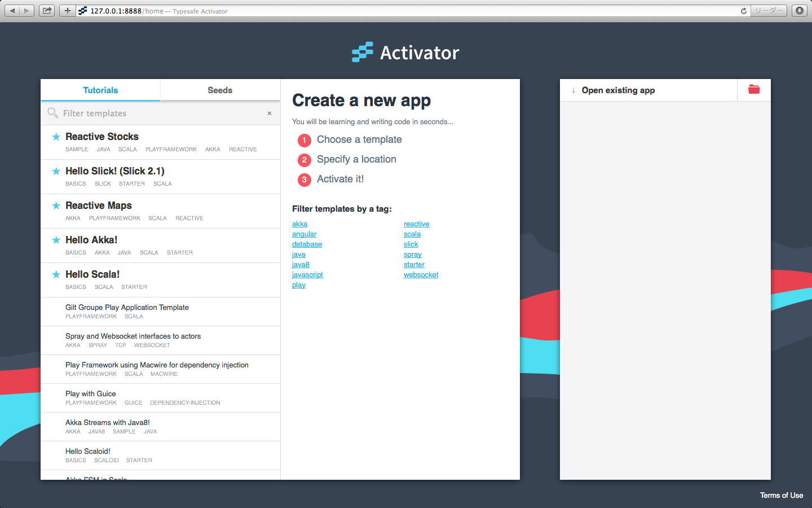This screenshot has height=508, width=812.
Task: Click the reload page icon
Action: pyautogui.click(x=744, y=11)
